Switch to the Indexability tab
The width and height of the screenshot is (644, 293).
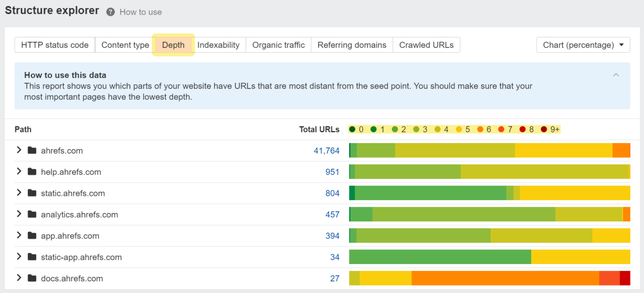(x=218, y=45)
